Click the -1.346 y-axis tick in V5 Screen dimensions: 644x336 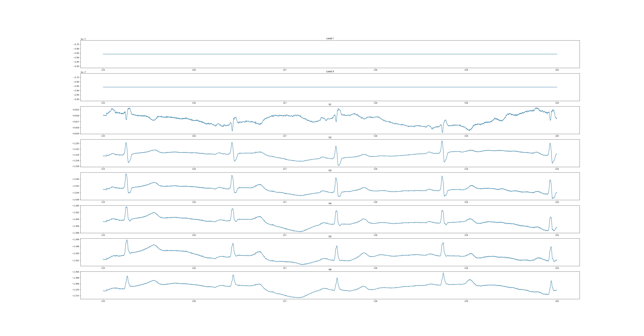(x=76, y=240)
